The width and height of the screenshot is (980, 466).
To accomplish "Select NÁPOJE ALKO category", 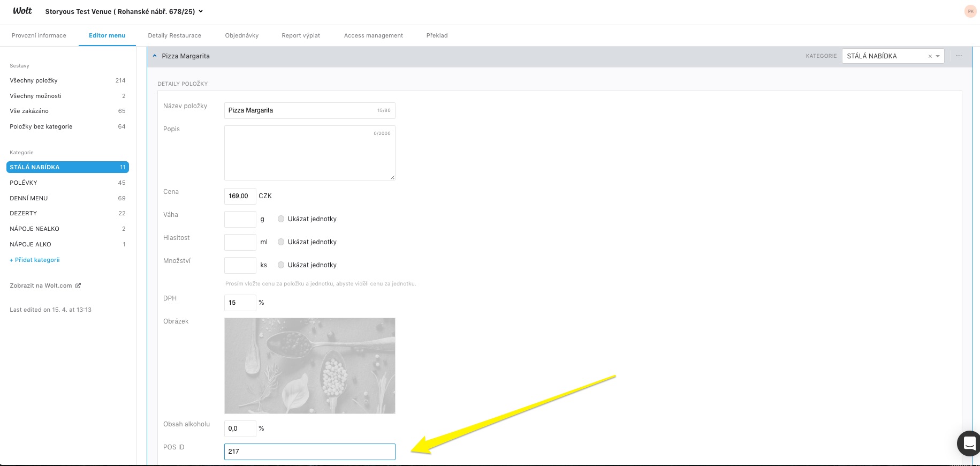I will pos(67,244).
